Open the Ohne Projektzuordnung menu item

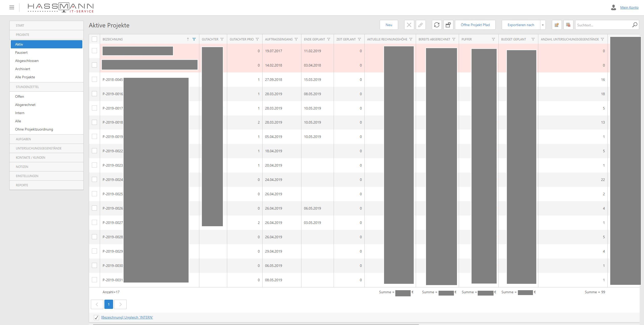click(x=34, y=129)
